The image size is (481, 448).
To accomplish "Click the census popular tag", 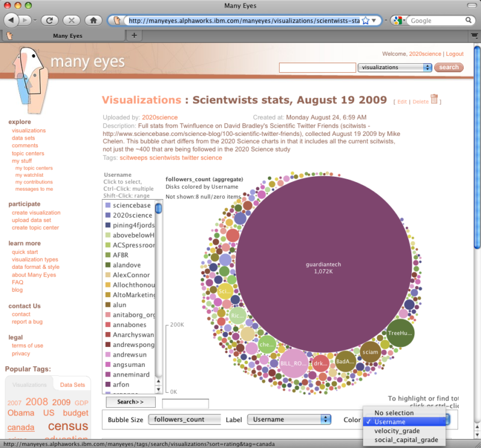I will click(x=68, y=426).
